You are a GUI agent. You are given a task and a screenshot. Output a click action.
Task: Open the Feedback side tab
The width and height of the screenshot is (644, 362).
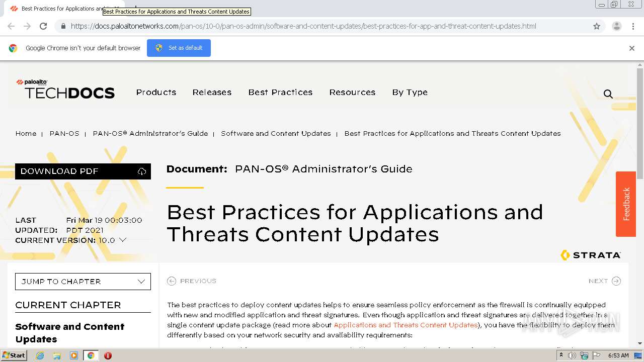[626, 204]
